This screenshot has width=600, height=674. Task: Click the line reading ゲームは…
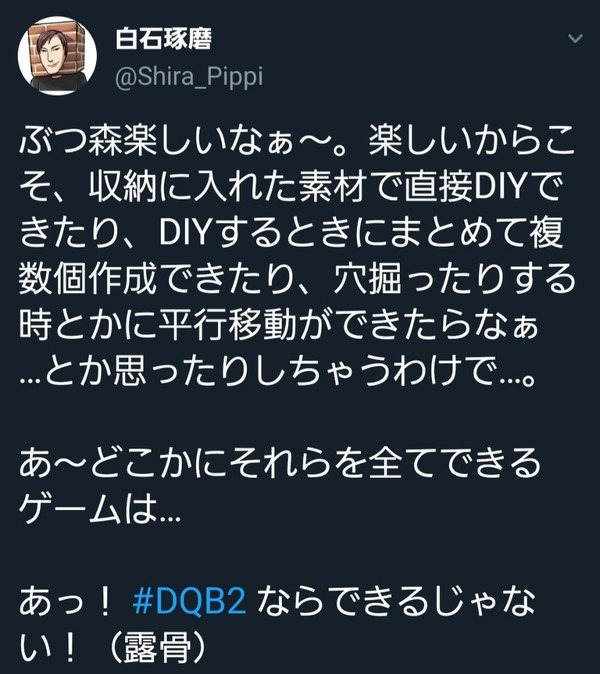100,509
